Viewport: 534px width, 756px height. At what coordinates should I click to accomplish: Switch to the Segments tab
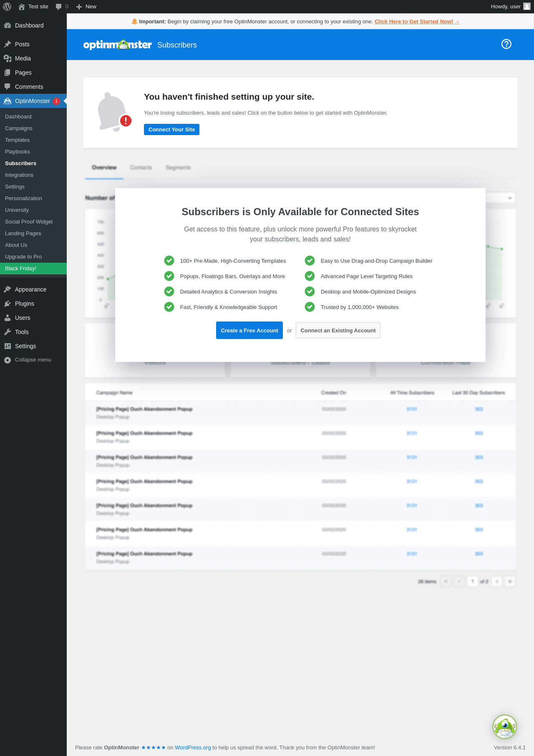point(178,168)
